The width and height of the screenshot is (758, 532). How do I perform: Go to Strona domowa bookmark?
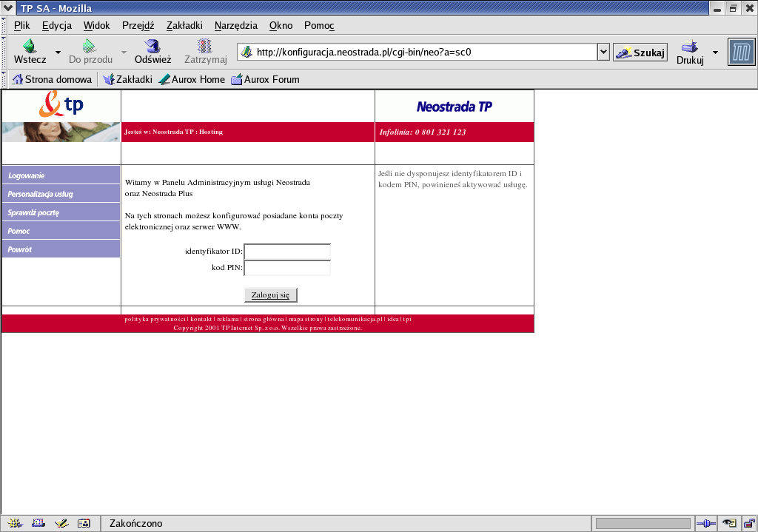click(52, 79)
